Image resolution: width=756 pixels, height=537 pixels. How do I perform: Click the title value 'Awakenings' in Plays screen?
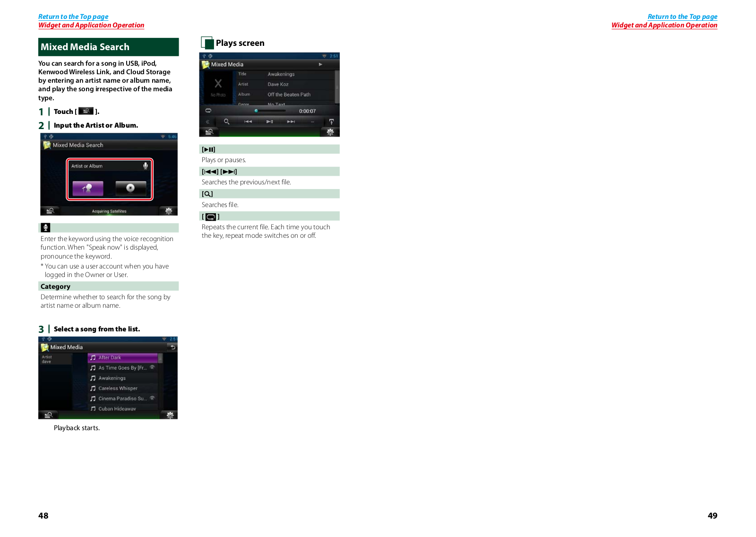pos(281,74)
